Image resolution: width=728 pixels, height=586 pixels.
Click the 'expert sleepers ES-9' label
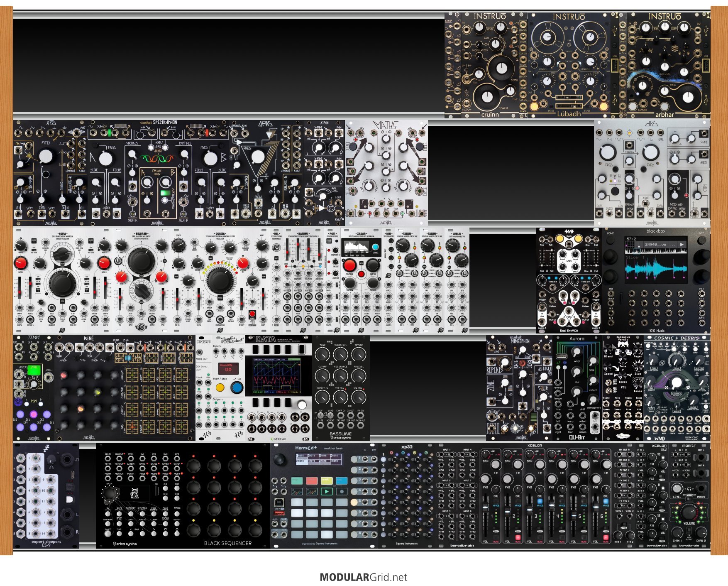(x=46, y=543)
